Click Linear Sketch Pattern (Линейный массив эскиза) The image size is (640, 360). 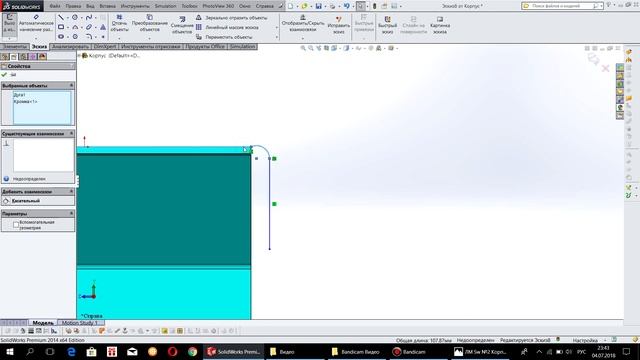click(227, 27)
